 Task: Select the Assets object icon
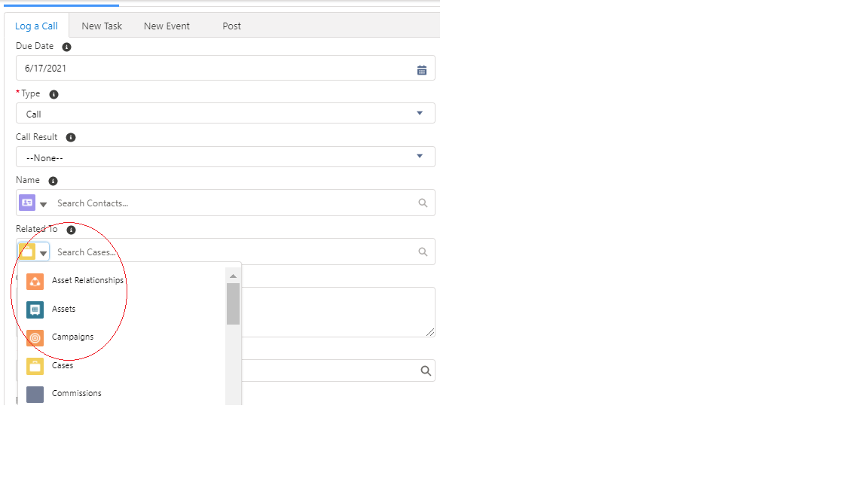(35, 309)
